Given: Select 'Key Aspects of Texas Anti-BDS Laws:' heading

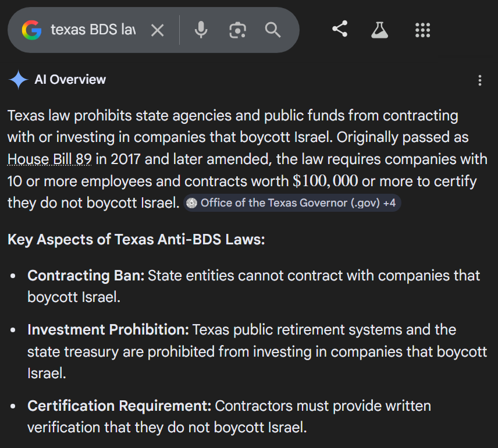Looking at the screenshot, I should coord(136,240).
